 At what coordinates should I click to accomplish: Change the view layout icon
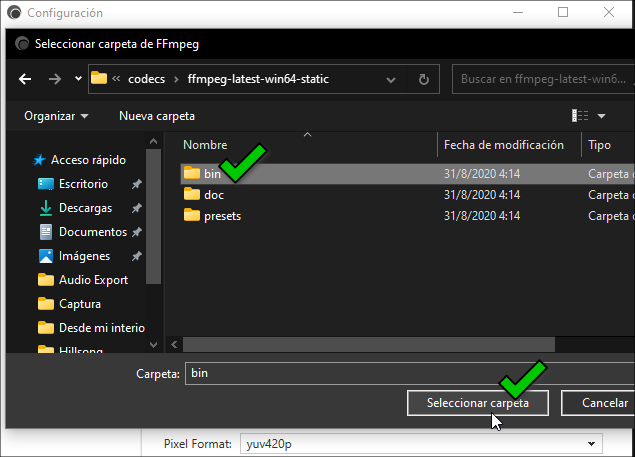coord(580,116)
